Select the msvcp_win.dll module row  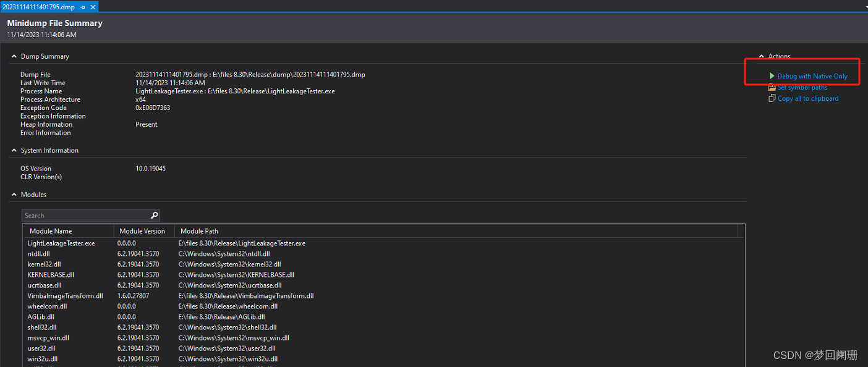(x=383, y=338)
